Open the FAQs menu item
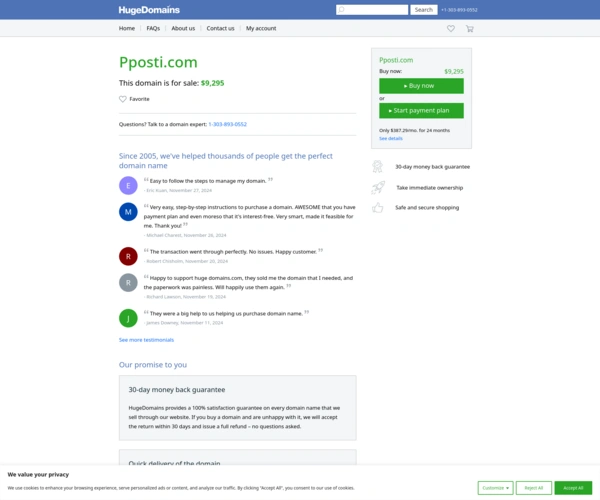 pyautogui.click(x=153, y=29)
